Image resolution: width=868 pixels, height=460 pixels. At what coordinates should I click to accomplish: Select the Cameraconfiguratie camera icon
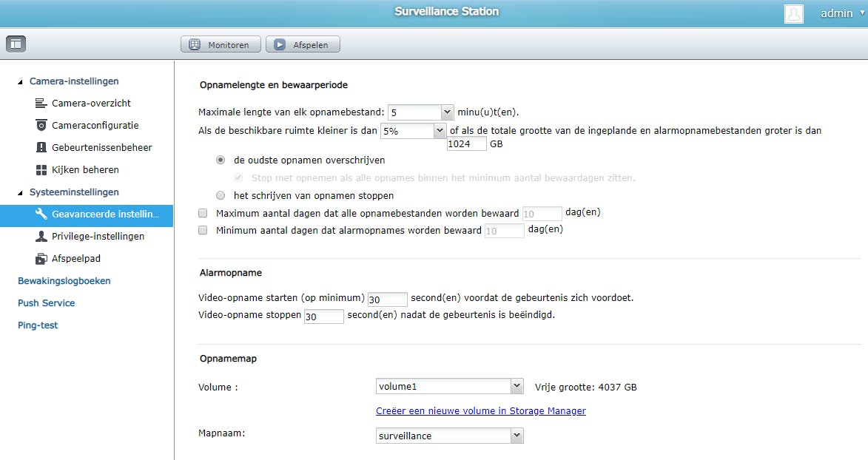click(x=43, y=125)
